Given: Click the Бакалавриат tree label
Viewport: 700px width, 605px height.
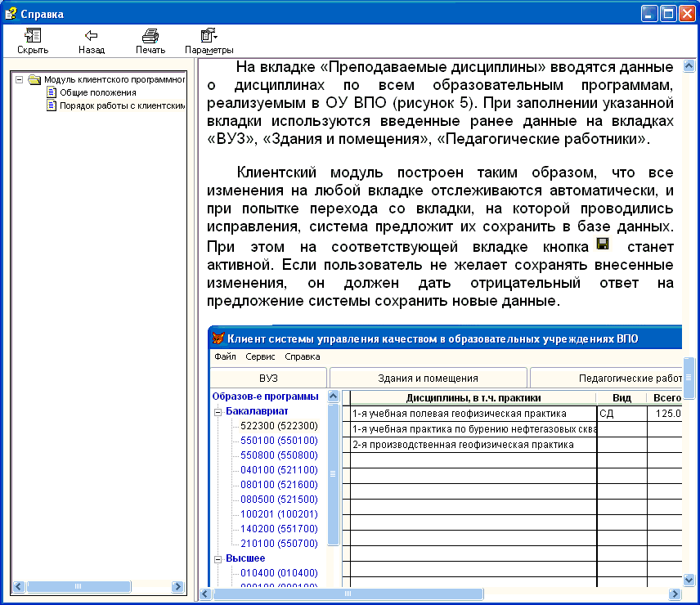Looking at the screenshot, I should pyautogui.click(x=257, y=411).
